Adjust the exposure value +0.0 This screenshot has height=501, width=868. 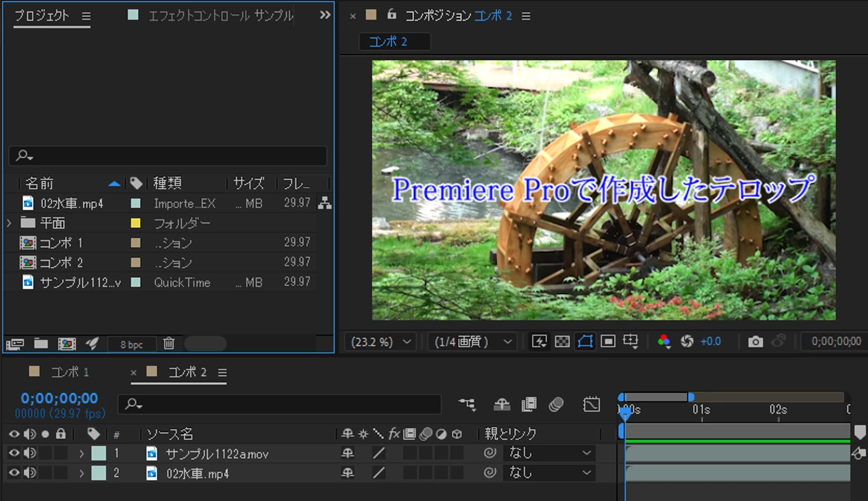coord(710,341)
